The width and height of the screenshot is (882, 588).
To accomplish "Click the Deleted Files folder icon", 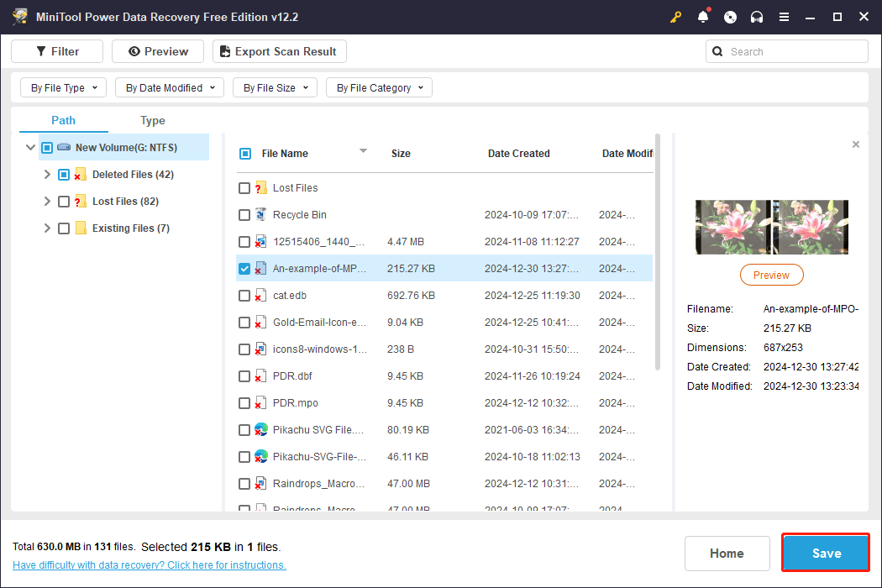I will tap(81, 175).
